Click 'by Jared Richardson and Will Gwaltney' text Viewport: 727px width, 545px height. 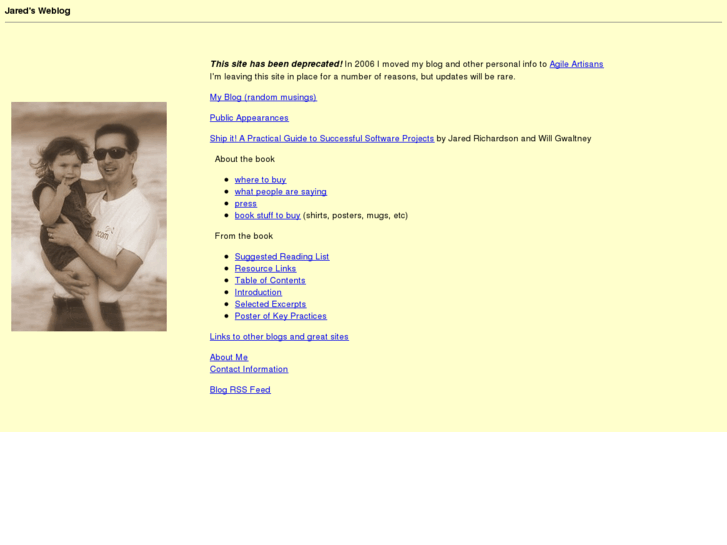point(514,138)
